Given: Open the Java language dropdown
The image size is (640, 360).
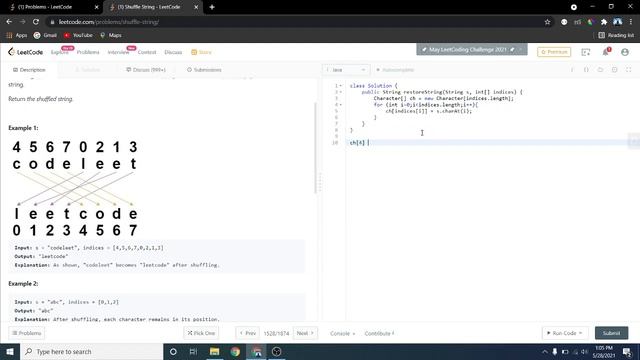Looking at the screenshot, I should pyautogui.click(x=346, y=70).
